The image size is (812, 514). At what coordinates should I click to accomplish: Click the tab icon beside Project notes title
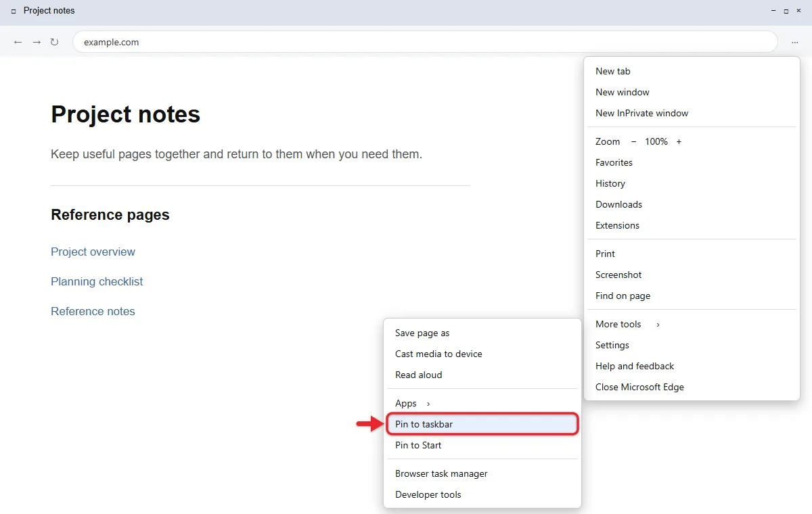[x=14, y=11]
